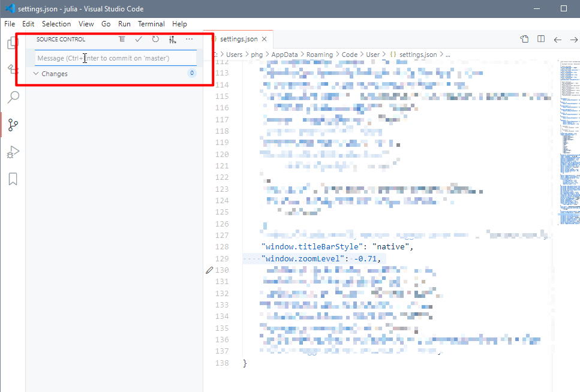Refresh the Source Control view

tap(155, 39)
